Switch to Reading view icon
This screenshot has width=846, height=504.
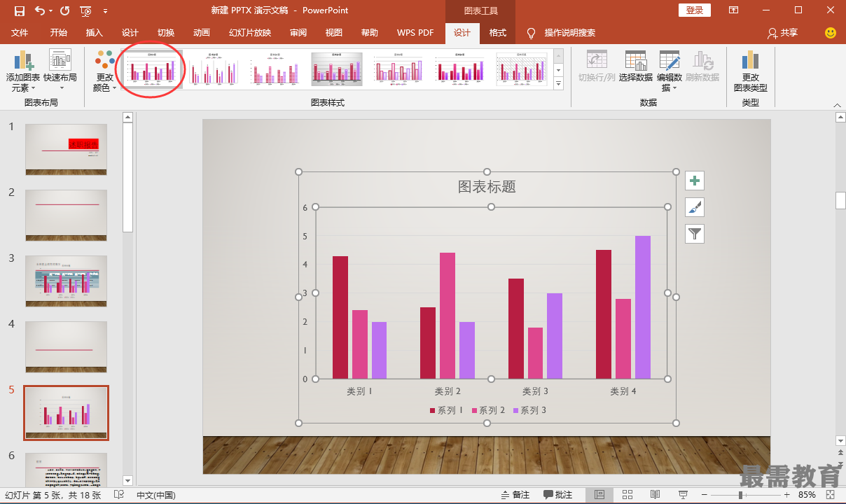(x=655, y=495)
